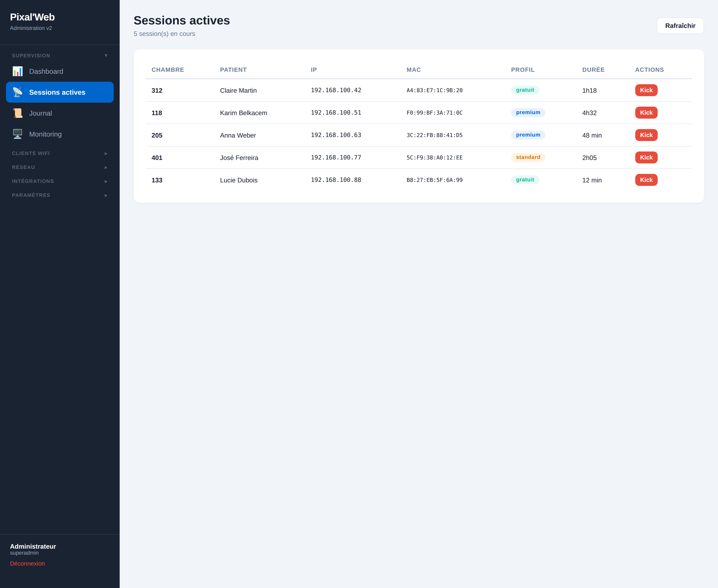Kick Karim Belkacem's session
This screenshot has height=588, width=718.
coord(646,112)
